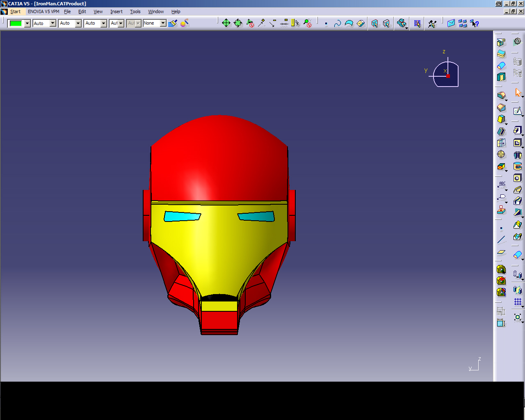Select the Spline curve tool
The image size is (525, 420).
click(337, 24)
